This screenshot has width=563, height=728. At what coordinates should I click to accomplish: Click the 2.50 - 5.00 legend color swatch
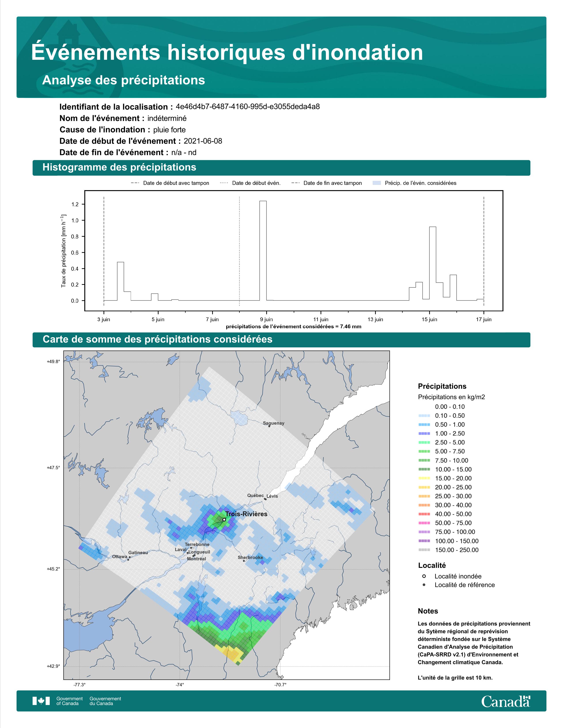point(424,442)
